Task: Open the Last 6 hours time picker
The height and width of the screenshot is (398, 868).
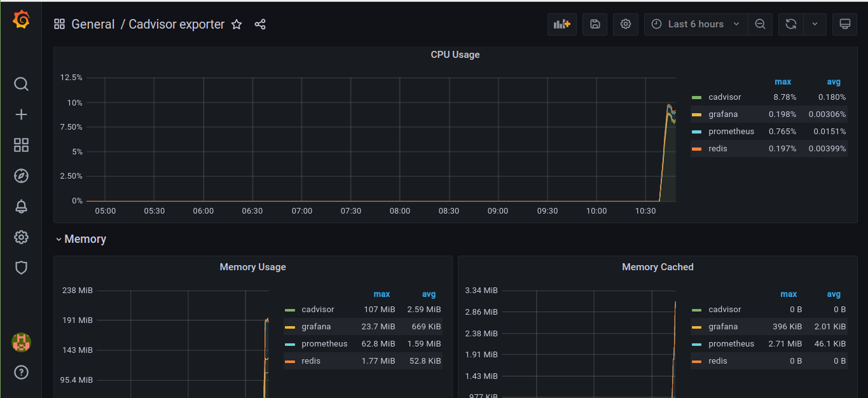Action: pyautogui.click(x=696, y=24)
